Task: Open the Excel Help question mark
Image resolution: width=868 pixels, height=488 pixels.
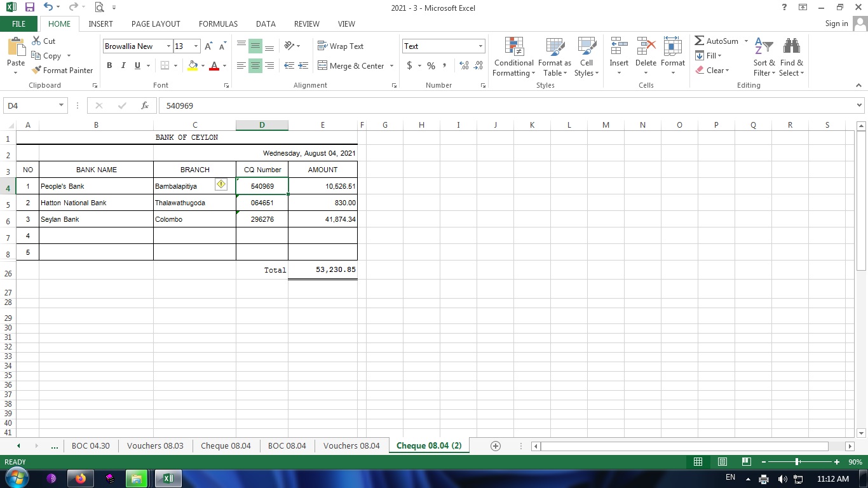Action: [x=784, y=8]
